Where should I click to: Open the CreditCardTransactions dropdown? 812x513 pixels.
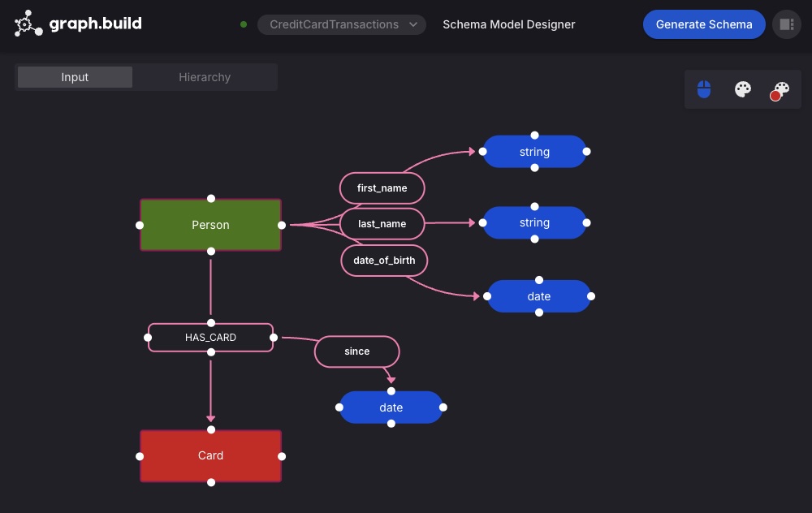click(x=342, y=24)
